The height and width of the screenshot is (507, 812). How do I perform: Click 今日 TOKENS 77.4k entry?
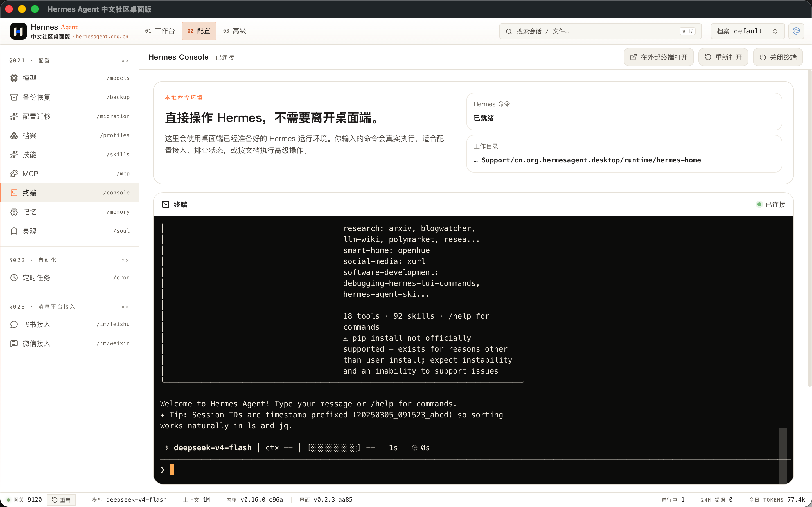coord(777,500)
